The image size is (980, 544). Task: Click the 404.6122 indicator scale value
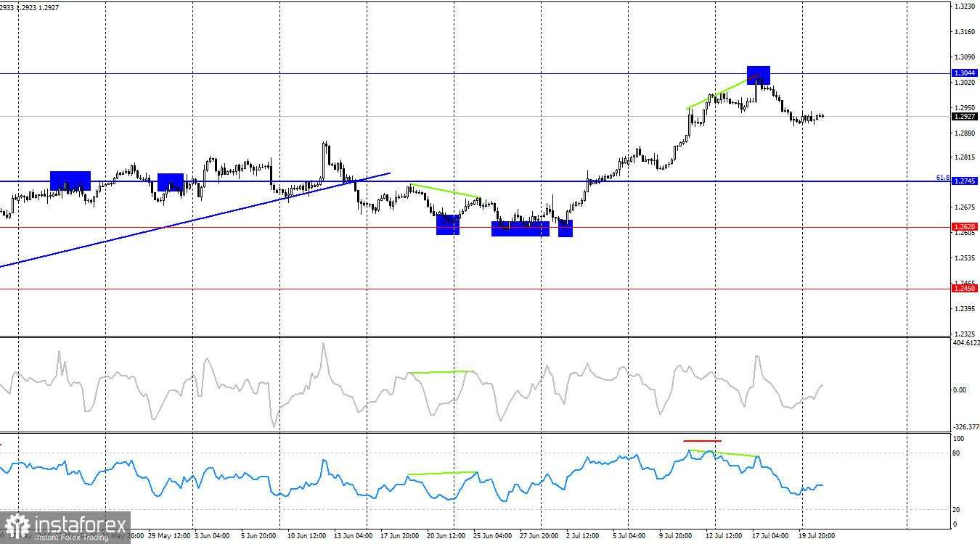(x=965, y=343)
